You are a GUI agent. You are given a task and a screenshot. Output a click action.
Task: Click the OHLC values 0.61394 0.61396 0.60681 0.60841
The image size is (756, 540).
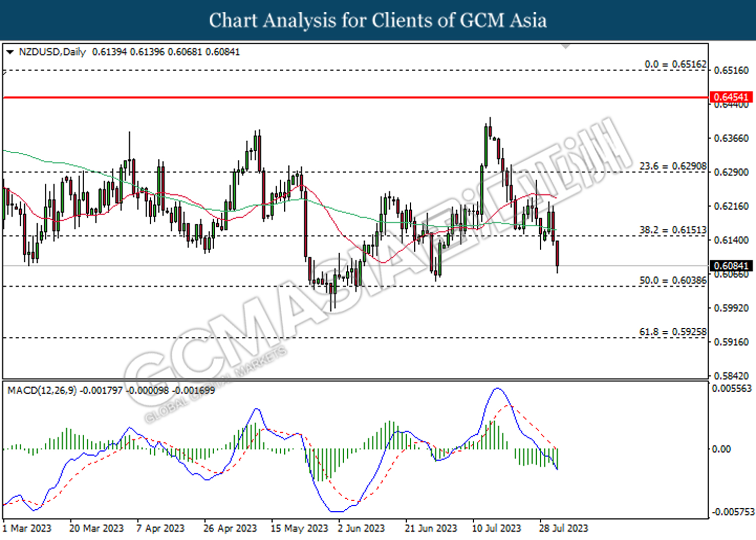166,52
